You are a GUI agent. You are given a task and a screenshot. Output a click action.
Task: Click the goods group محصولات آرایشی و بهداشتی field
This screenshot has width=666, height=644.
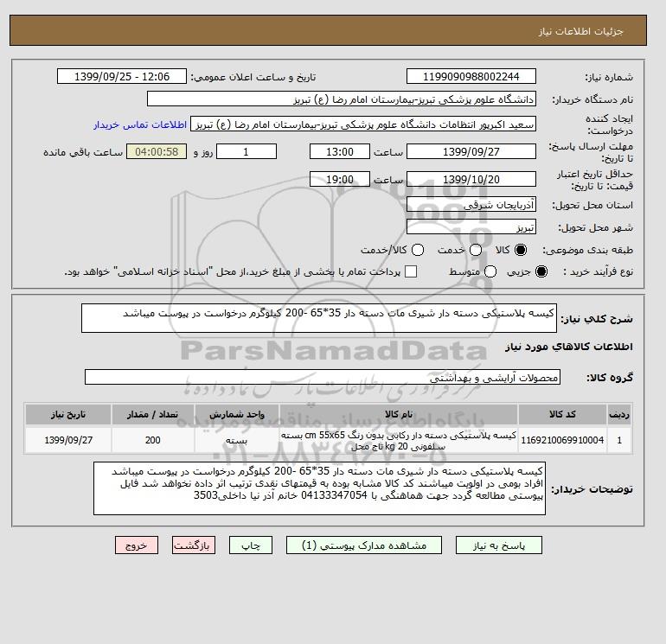[x=323, y=377]
